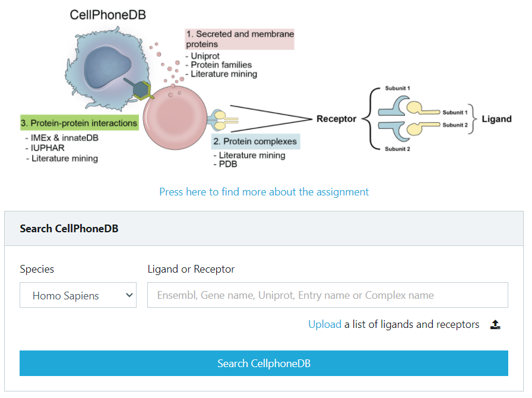
Task: Click the Protein-protein interactions green label
Action: [x=80, y=123]
